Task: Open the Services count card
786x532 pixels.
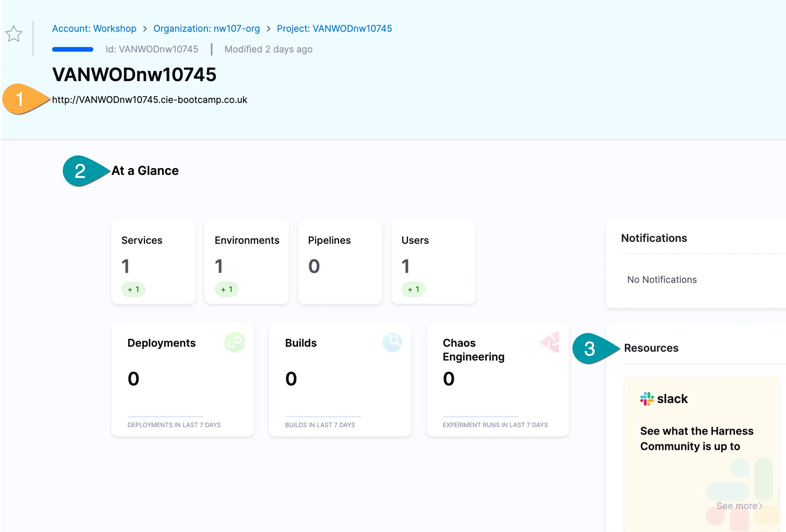Action: coord(153,262)
